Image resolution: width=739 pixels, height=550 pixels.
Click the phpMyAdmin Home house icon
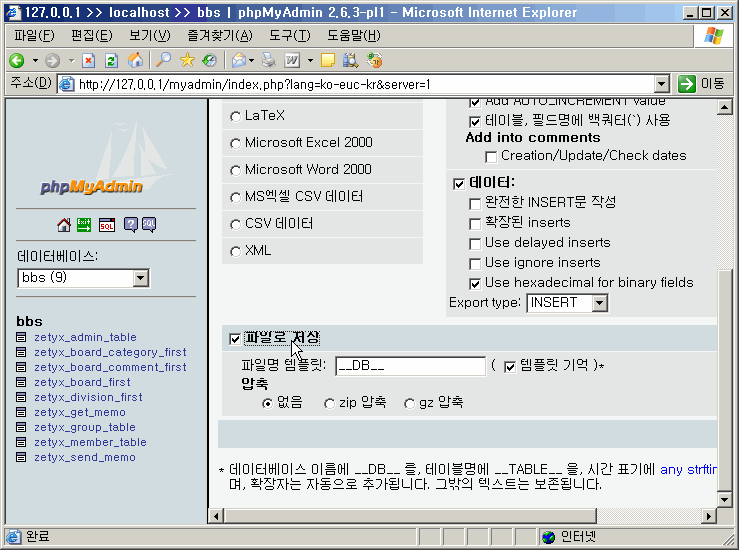(x=64, y=225)
